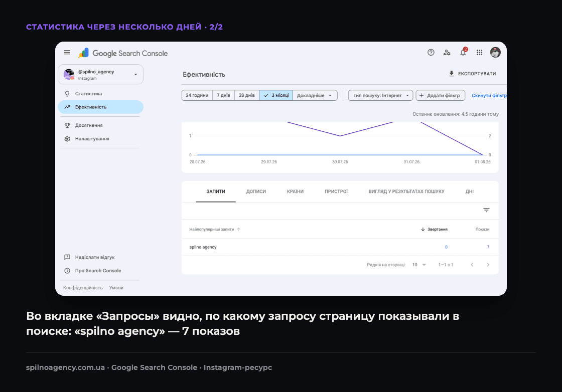
Task: Open the Help question mark icon
Action: tap(431, 52)
